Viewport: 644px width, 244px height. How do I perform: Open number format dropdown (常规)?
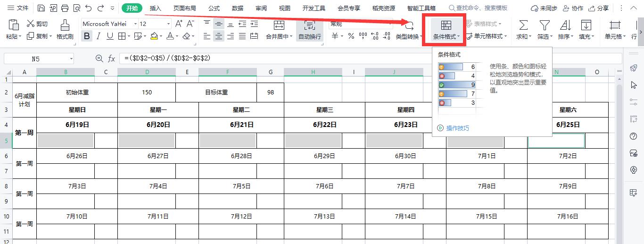pos(389,24)
